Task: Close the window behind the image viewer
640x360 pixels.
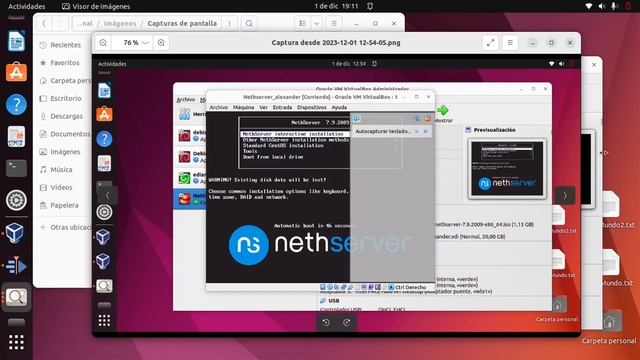Action: (x=594, y=64)
